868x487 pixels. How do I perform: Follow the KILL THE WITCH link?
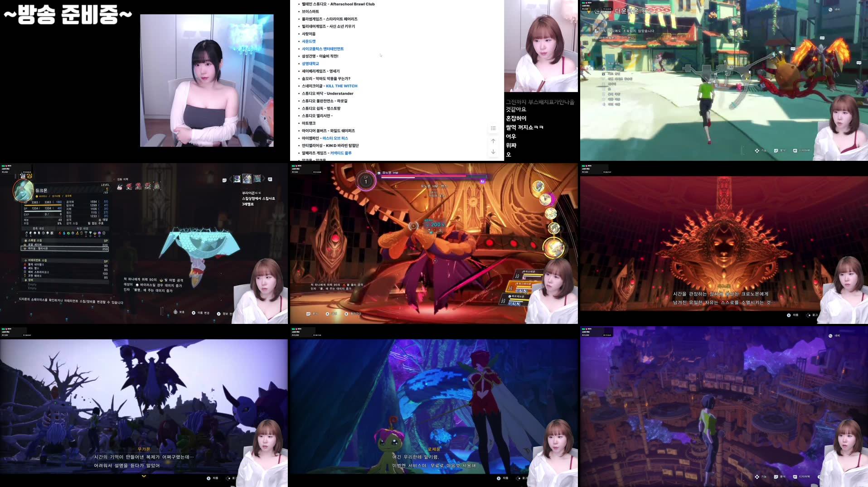click(x=341, y=86)
